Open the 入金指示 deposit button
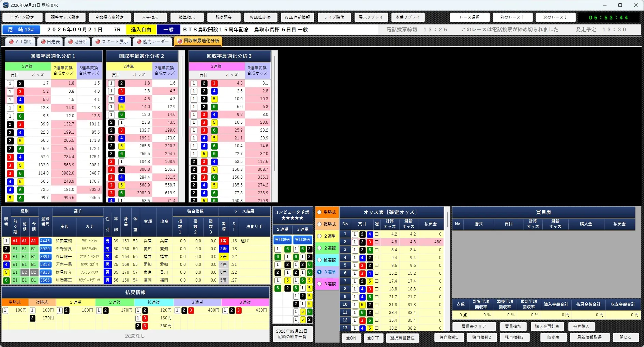 [150, 17]
